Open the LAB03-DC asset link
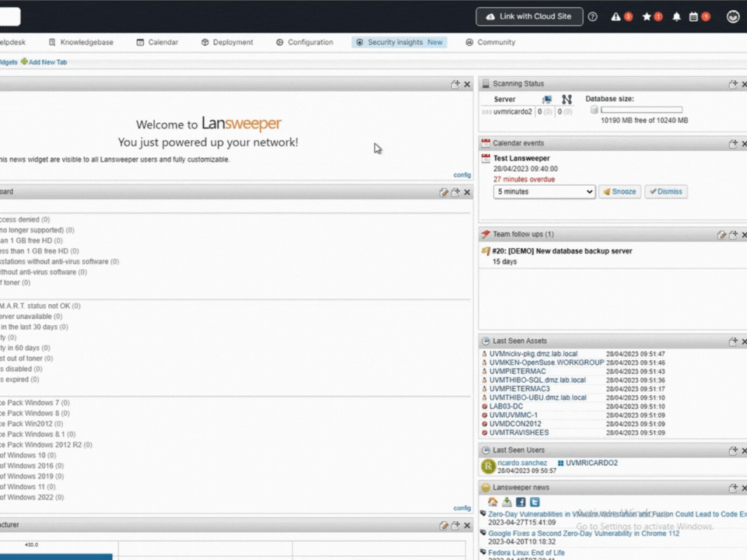 (x=506, y=406)
